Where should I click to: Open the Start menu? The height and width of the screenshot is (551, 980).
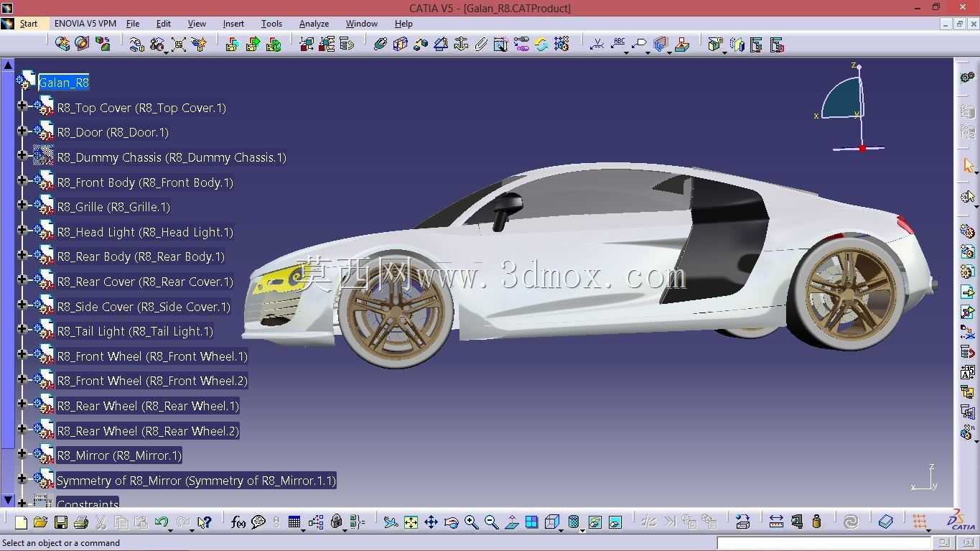pos(29,24)
